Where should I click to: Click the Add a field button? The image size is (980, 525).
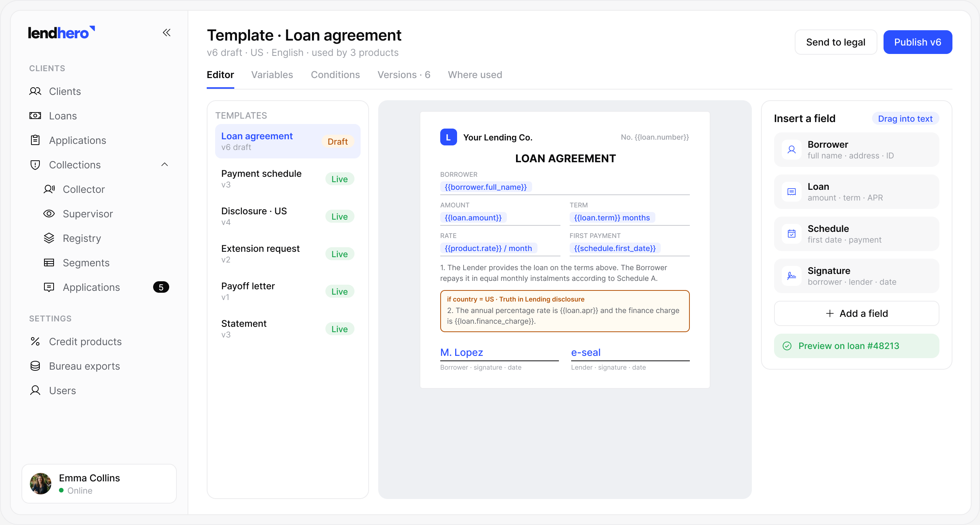coord(856,313)
